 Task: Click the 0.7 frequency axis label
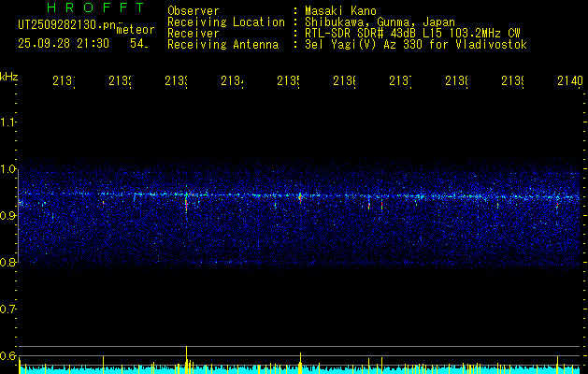(7, 309)
